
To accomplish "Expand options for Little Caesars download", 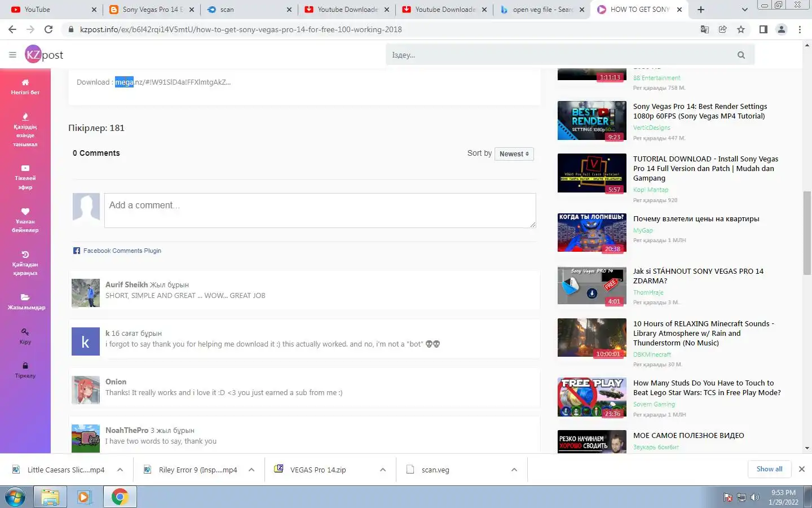I will click(x=120, y=470).
